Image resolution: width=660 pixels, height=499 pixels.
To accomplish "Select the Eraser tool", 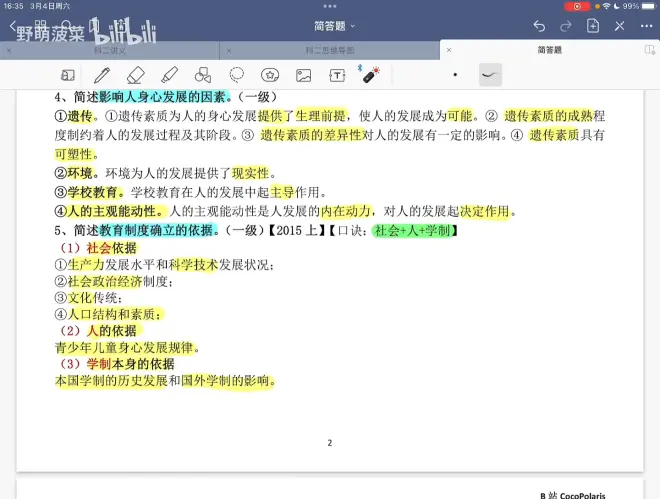I will click(136, 75).
